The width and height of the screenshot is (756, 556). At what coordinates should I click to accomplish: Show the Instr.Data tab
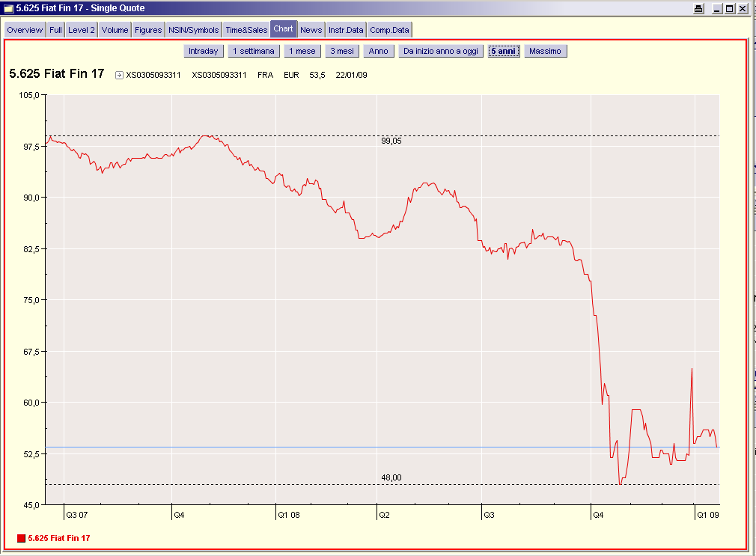tap(346, 30)
